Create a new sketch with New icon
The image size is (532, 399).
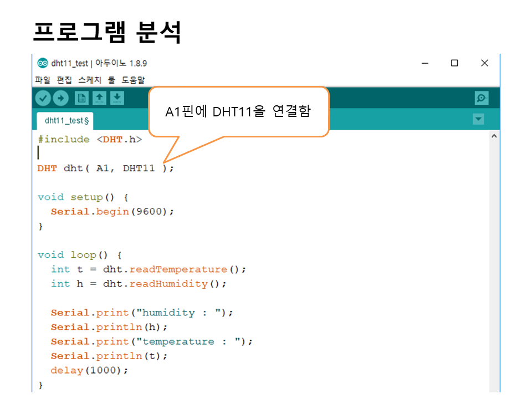pyautogui.click(x=81, y=99)
